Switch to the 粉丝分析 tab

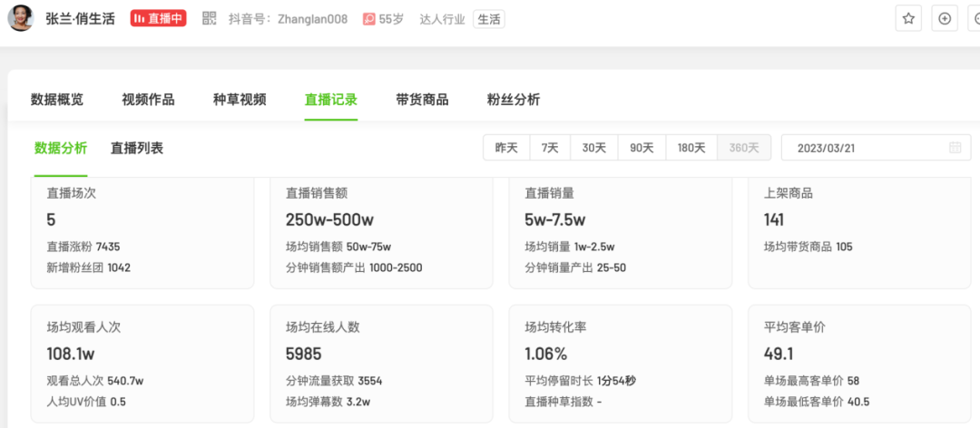514,100
